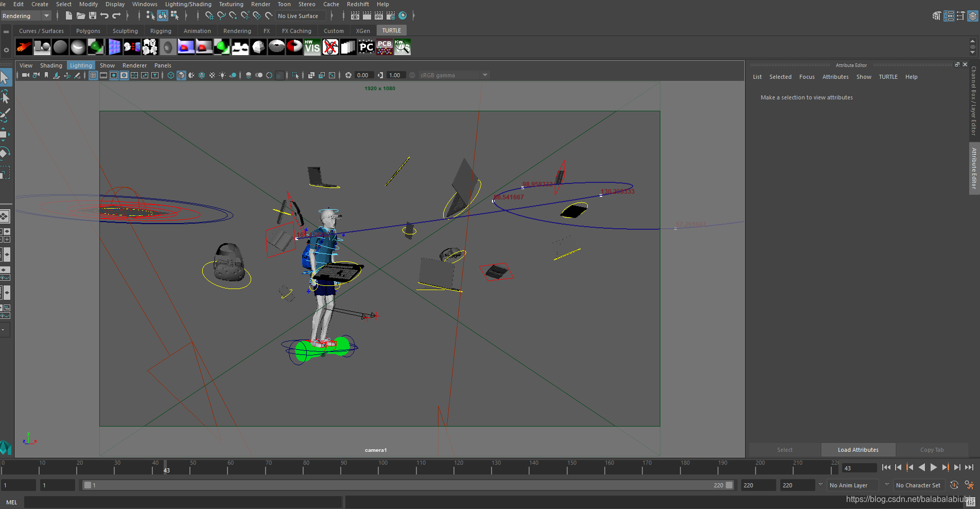The width and height of the screenshot is (980, 509).
Task: Open the shelf tab menu icon
Action: 6,31
